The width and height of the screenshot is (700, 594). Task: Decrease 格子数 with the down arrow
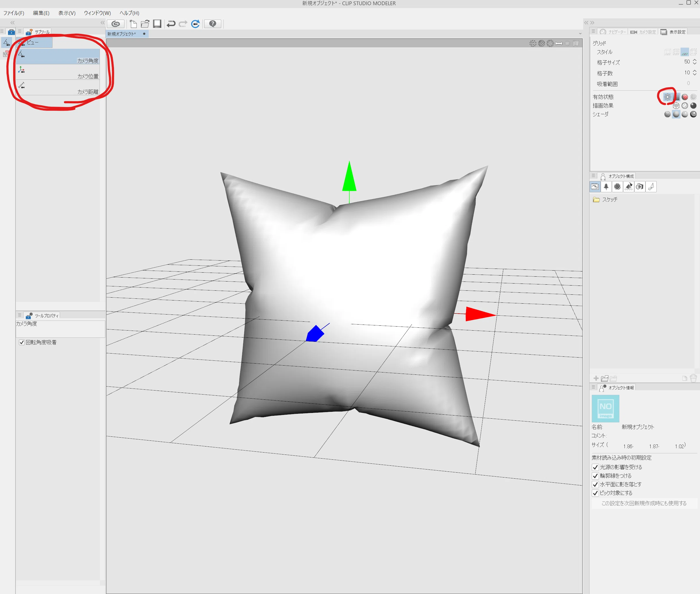695,74
